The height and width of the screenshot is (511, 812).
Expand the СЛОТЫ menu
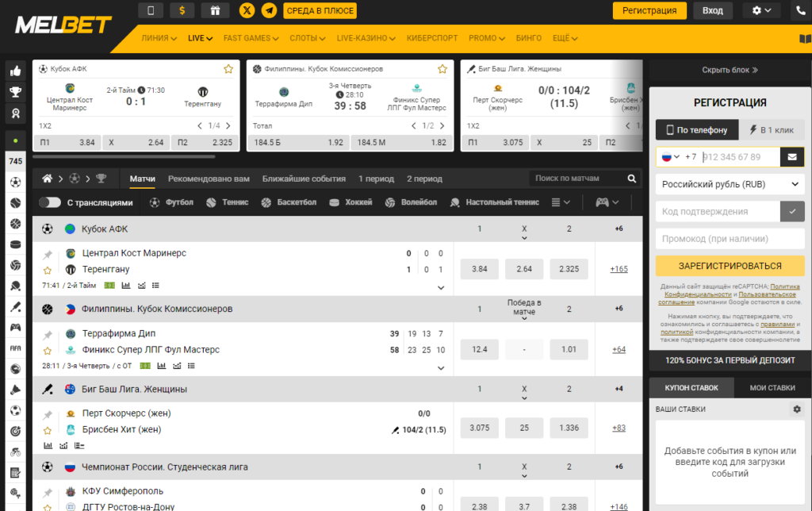pyautogui.click(x=308, y=38)
